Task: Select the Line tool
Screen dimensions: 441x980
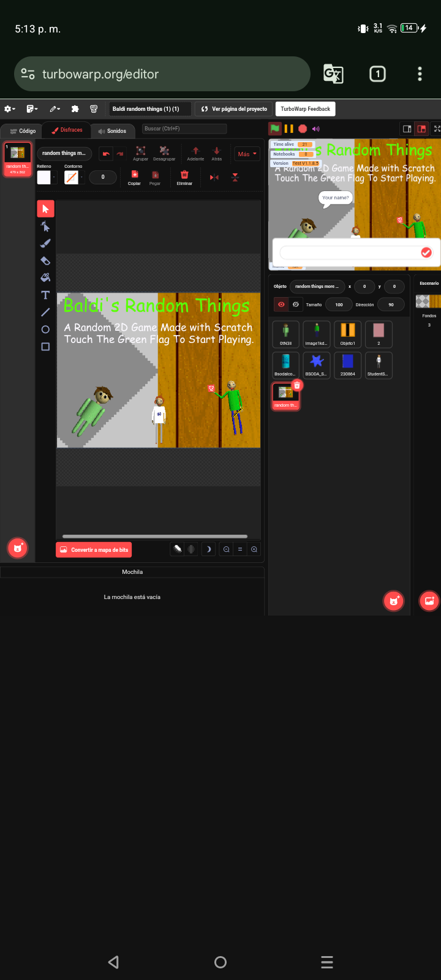Action: 45,312
